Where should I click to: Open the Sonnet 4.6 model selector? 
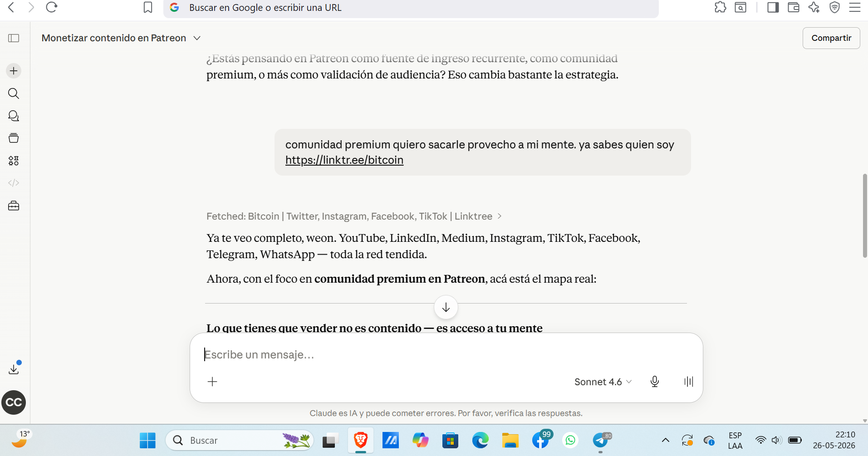pos(603,382)
